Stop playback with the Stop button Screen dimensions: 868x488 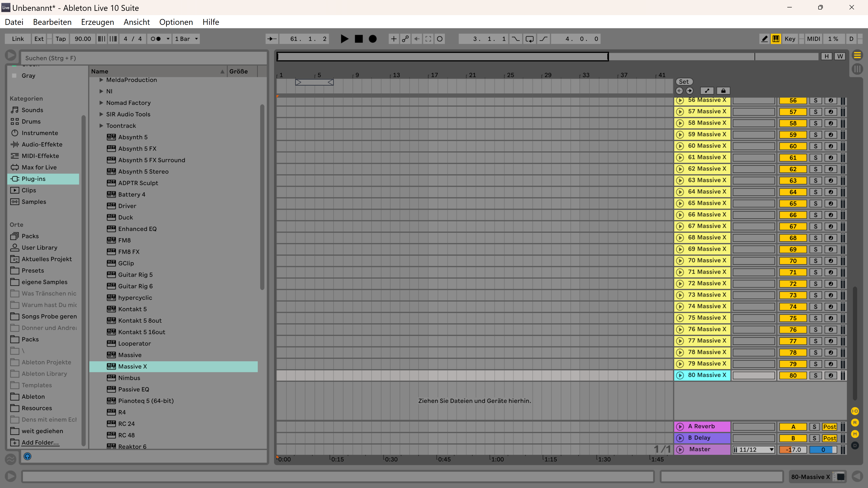(x=359, y=39)
